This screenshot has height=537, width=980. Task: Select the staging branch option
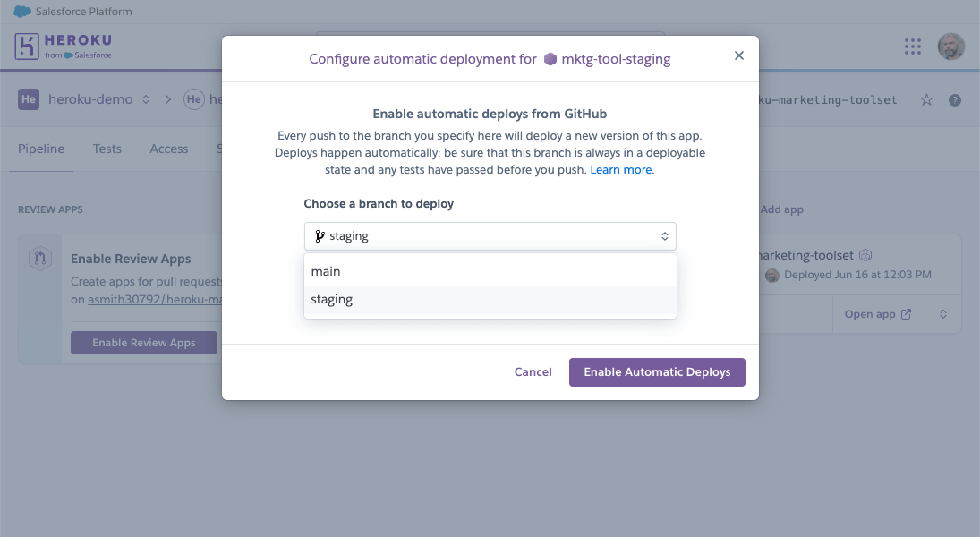tap(490, 300)
